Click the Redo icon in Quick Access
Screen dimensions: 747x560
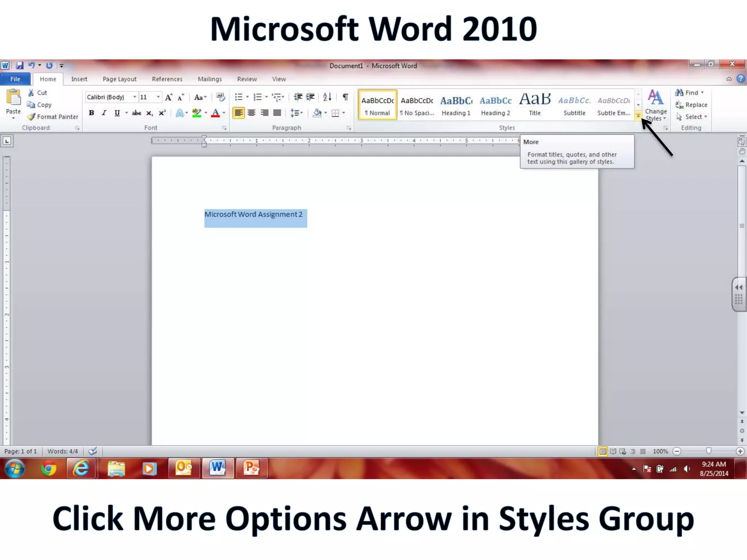pyautogui.click(x=49, y=65)
